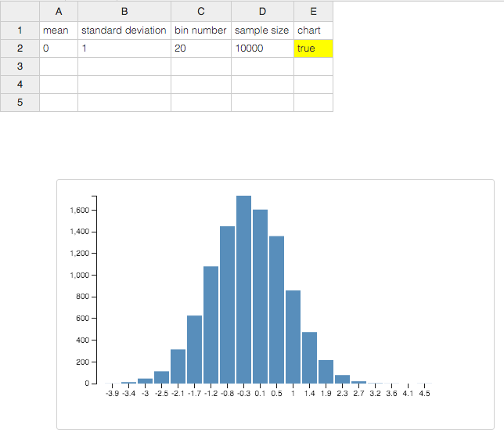Click the yellow 'true' chart cell
Screen dimensions: 504x436
pyautogui.click(x=313, y=49)
